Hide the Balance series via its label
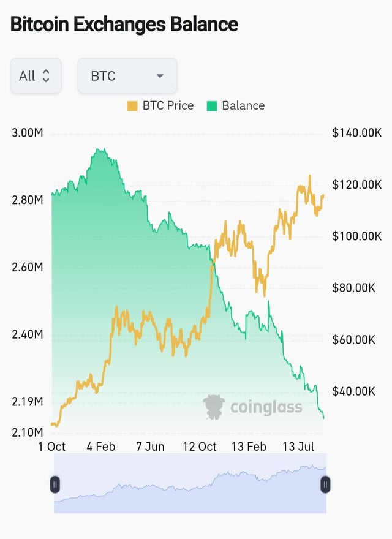 coord(243,105)
